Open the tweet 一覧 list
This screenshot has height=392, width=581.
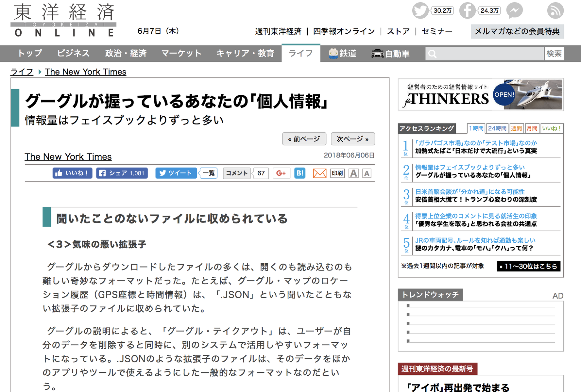tap(209, 173)
